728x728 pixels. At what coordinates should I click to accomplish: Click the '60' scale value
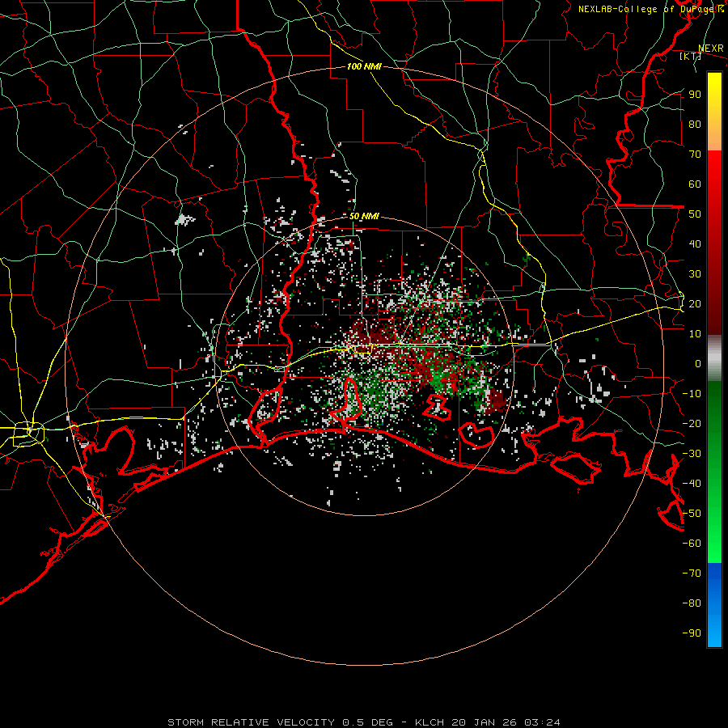coord(695,184)
